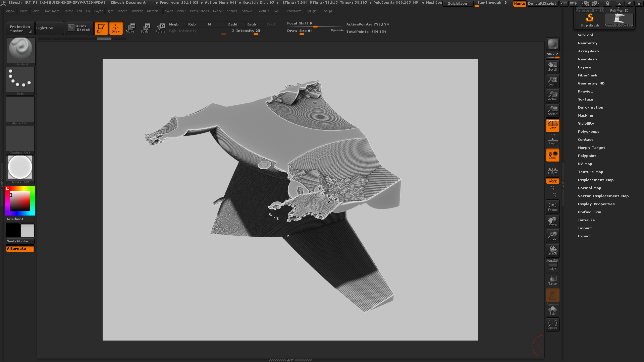The width and height of the screenshot is (644, 362).
Task: Click the DefaultZScript button
Action: pos(542,4)
